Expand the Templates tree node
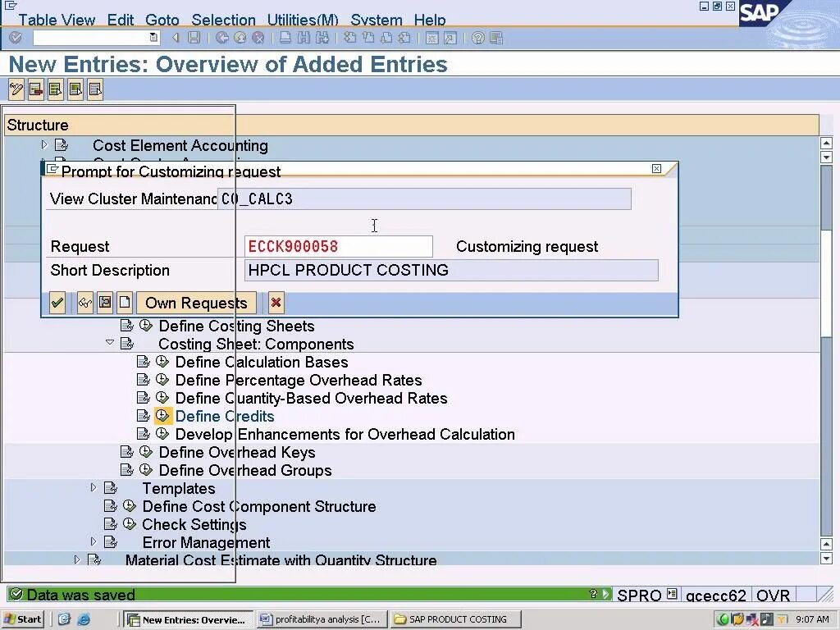This screenshot has width=840, height=630. 93,487
